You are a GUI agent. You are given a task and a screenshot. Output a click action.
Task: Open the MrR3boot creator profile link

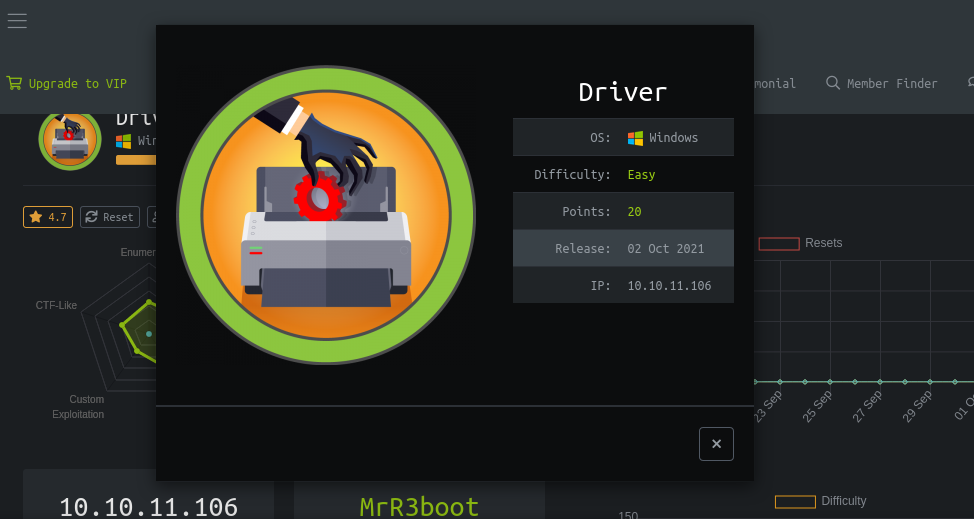point(419,506)
